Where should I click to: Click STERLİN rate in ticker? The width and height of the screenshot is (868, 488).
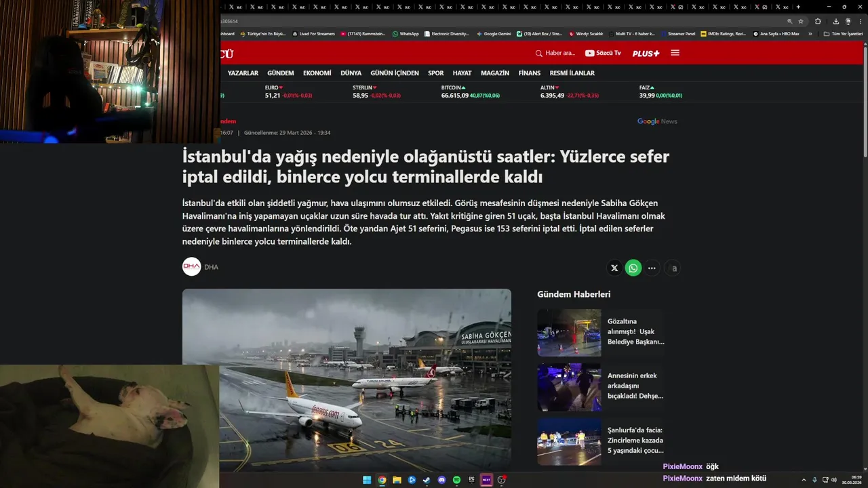coord(376,91)
